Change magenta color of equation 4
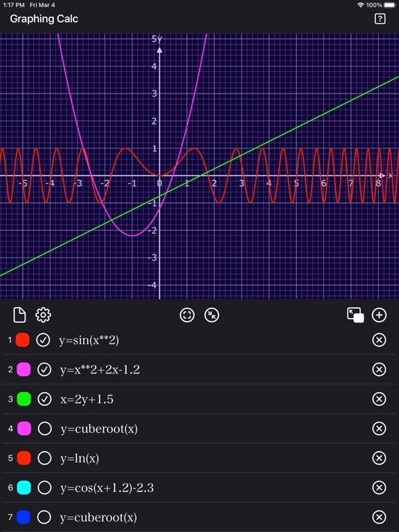The height and width of the screenshot is (532, 399). coord(24,429)
